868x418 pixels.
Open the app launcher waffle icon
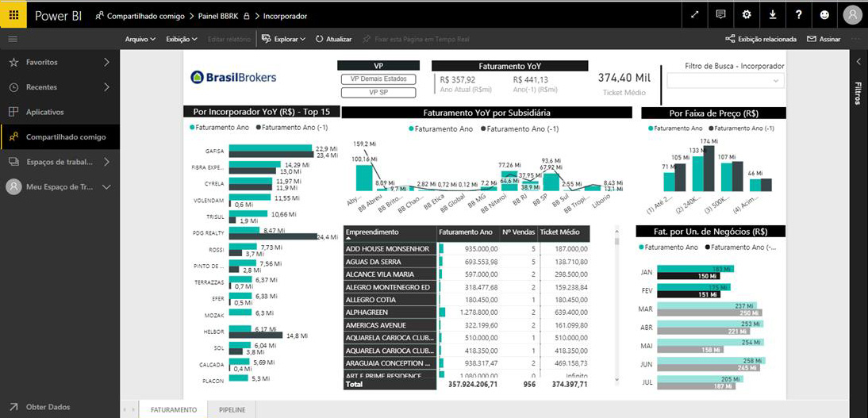(13, 16)
